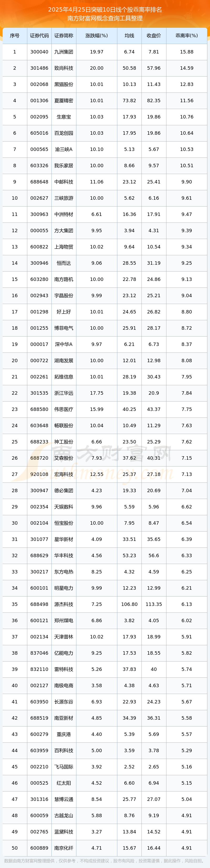Viewport: 210px width, 868px height.
Task: Click 百利科技 stock name
Action: pyautogui.click(x=64, y=750)
